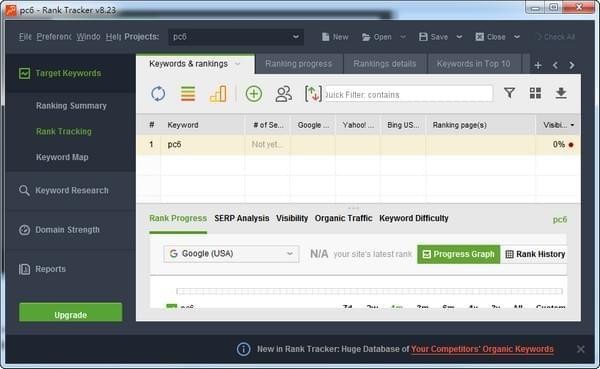
Task: Switch to Ranking progress tab
Action: tap(298, 64)
